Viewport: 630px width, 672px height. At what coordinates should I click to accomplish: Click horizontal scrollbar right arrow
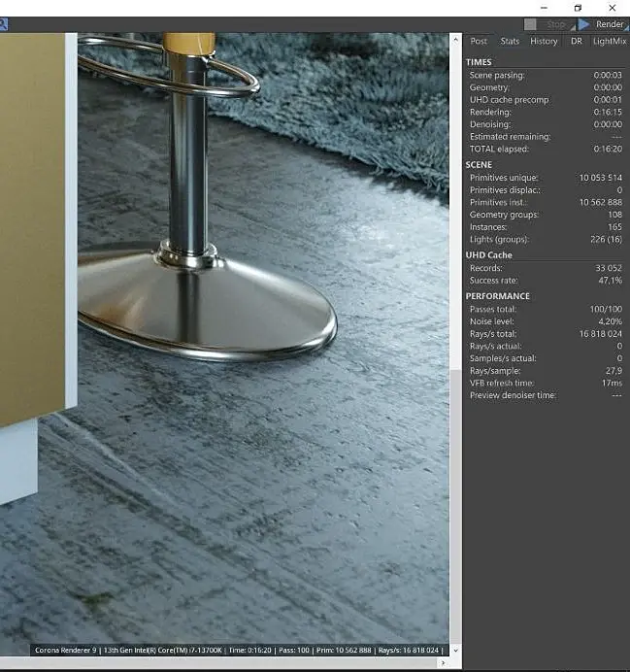point(443,663)
